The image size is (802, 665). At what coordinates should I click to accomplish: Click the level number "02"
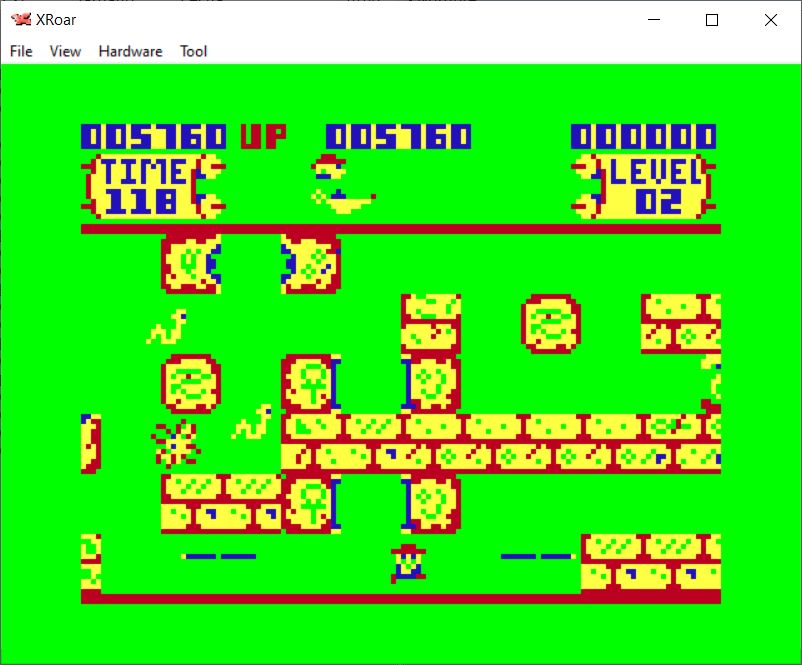pyautogui.click(x=658, y=202)
